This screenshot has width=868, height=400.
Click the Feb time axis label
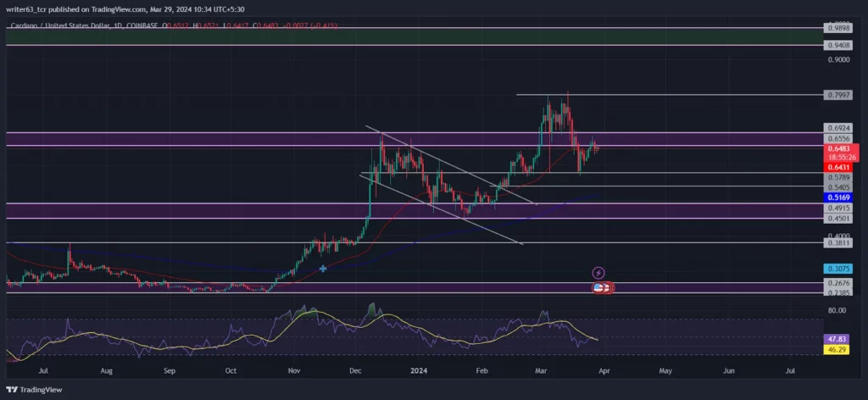pos(482,370)
